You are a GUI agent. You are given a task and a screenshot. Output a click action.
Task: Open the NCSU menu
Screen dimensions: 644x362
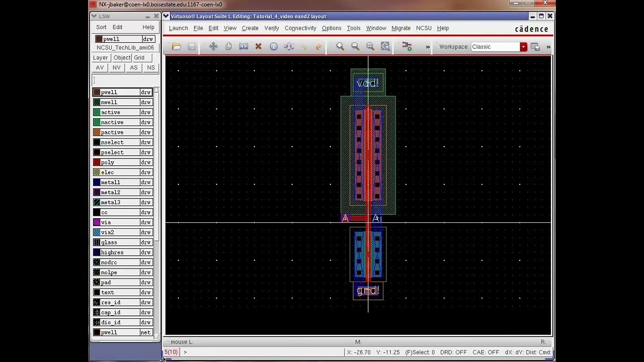424,28
